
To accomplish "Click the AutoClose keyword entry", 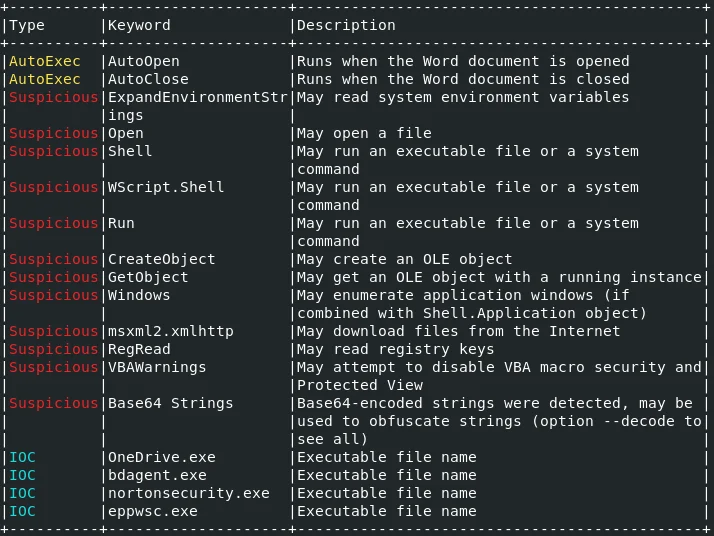I will (148, 79).
